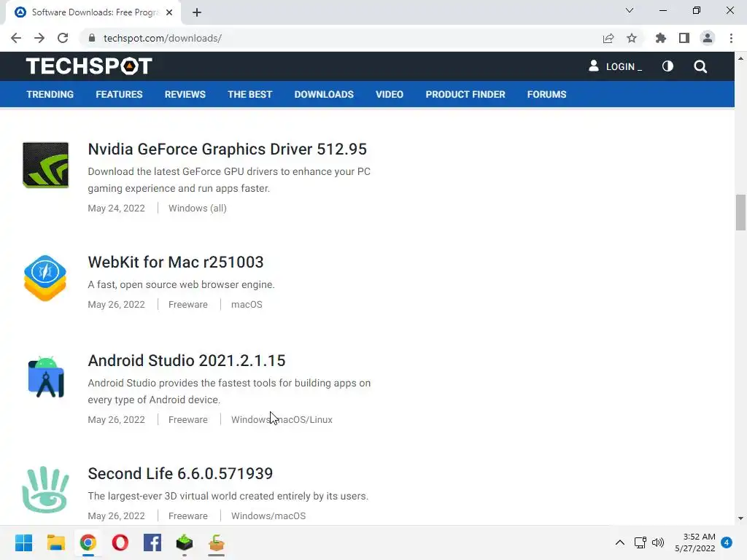Open the Chrome profile avatar icon
The width and height of the screenshot is (747, 560).
(708, 38)
